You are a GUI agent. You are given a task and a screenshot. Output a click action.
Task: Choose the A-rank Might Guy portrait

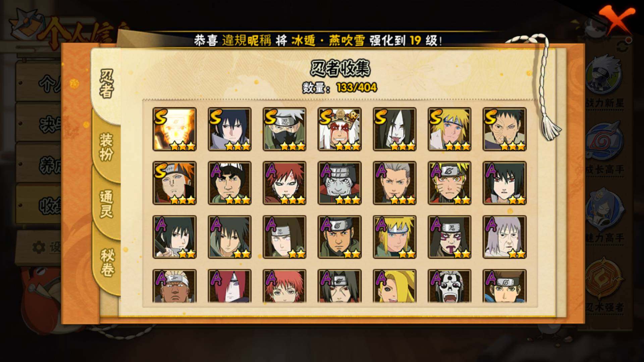tap(229, 183)
